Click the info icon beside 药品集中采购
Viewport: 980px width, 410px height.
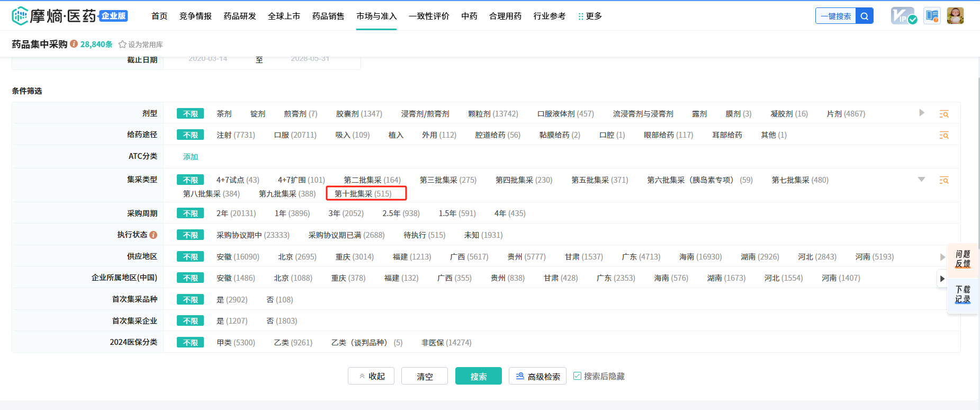point(74,44)
